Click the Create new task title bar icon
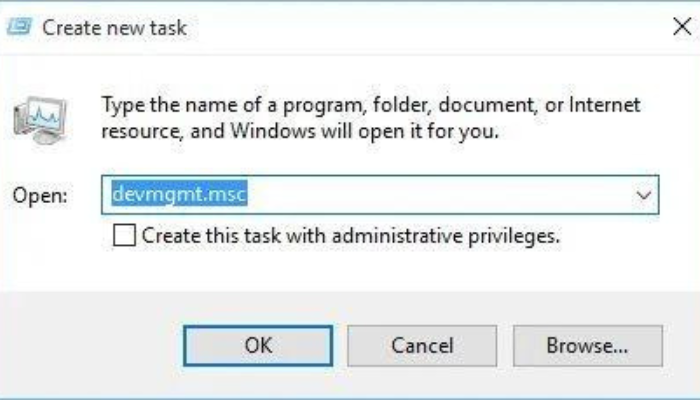 click(19, 27)
